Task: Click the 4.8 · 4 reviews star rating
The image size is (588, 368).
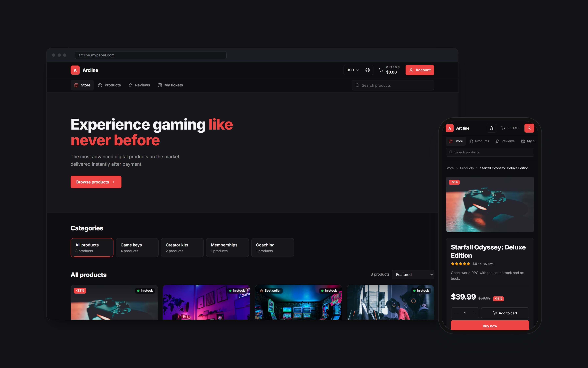Action: pos(473,264)
